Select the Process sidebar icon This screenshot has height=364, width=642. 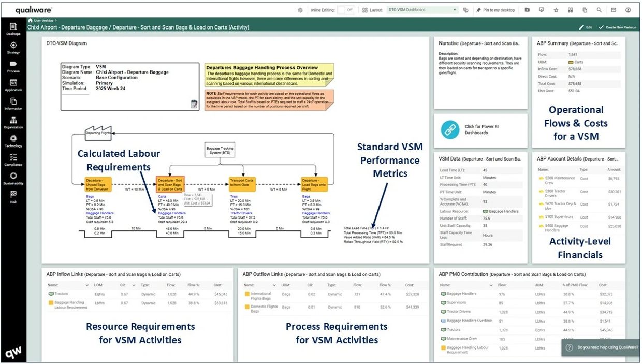[13, 62]
